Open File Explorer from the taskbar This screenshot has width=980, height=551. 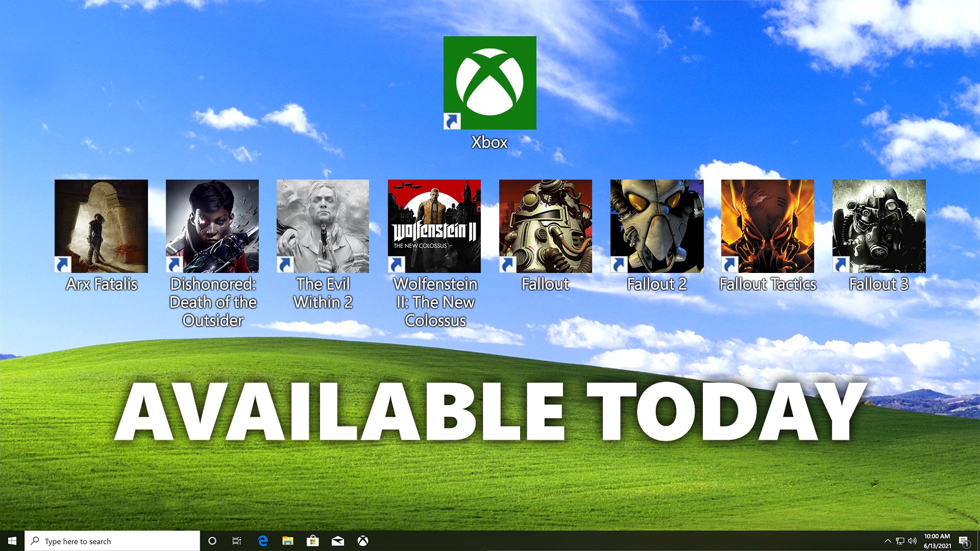(288, 541)
